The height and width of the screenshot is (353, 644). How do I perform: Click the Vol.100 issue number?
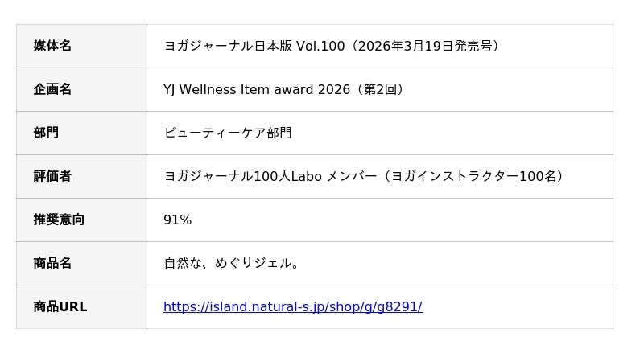(x=320, y=46)
